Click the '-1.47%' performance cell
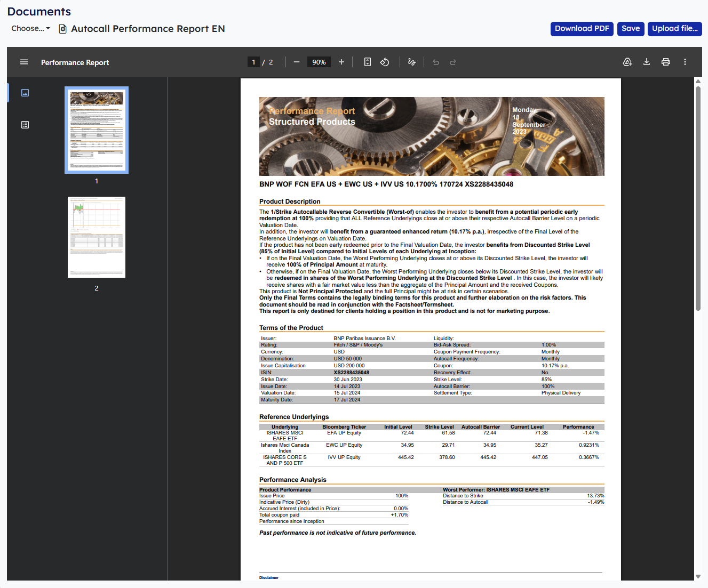Image resolution: width=708 pixels, height=588 pixels. (591, 433)
